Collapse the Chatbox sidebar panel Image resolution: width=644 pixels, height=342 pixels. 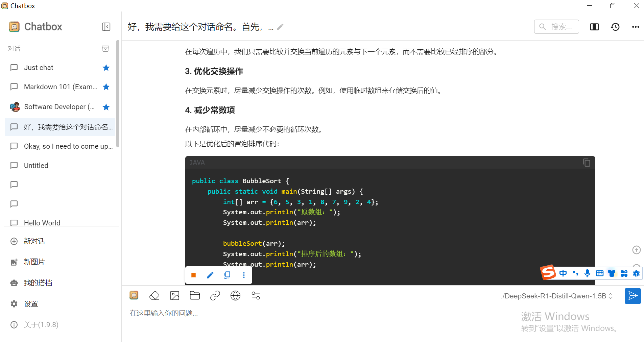(x=106, y=27)
